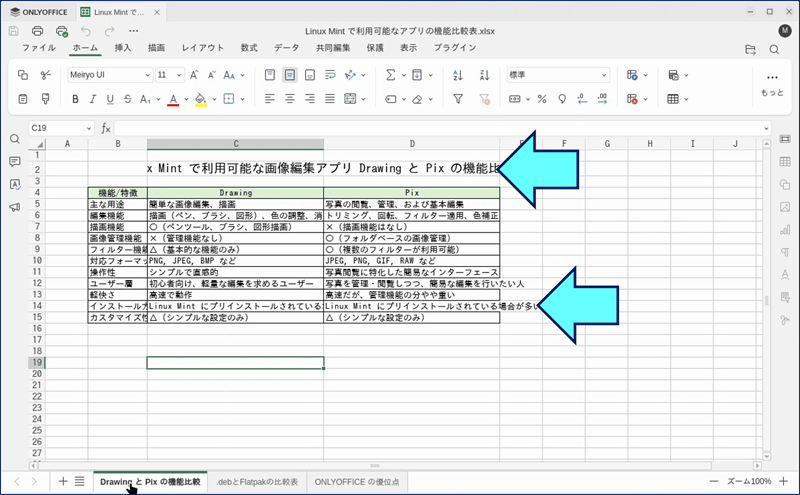Decrease decimal places

point(582,99)
